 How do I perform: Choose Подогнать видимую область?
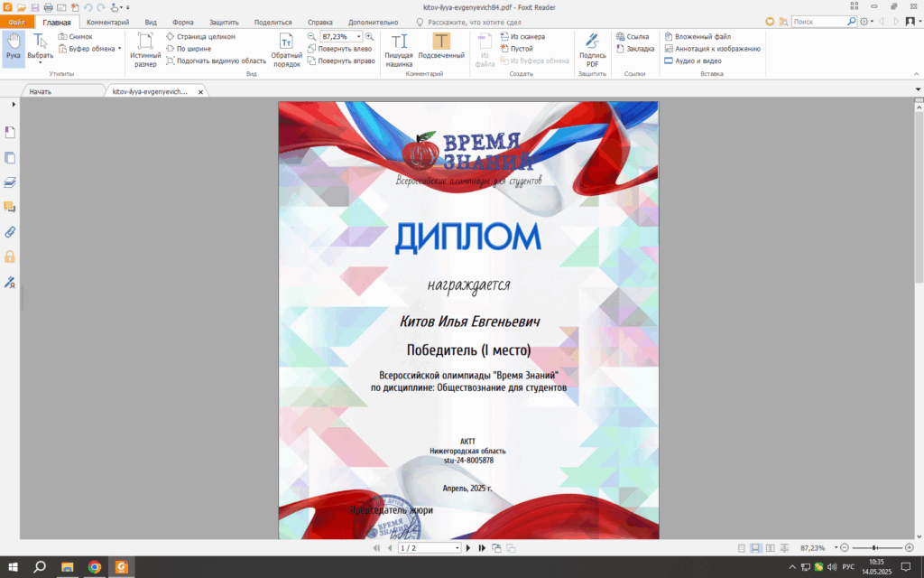[216, 61]
